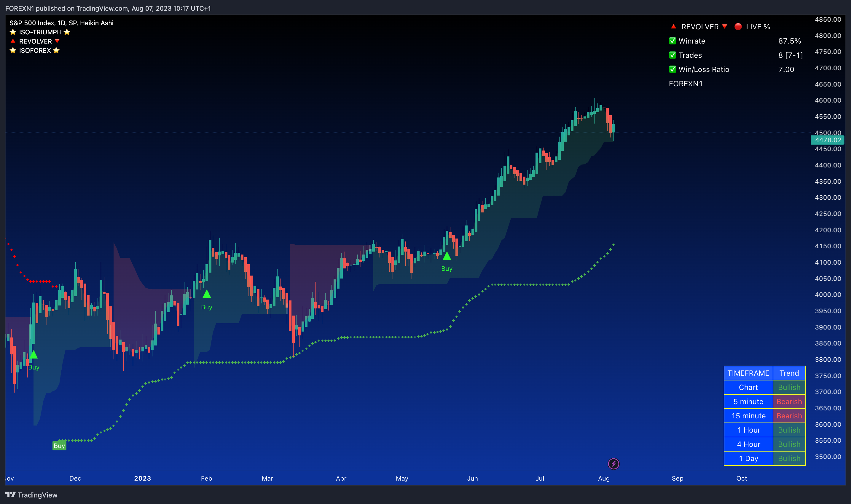Click the 3500.00 price axis label
Viewport: 851px width, 504px height.
[828, 457]
